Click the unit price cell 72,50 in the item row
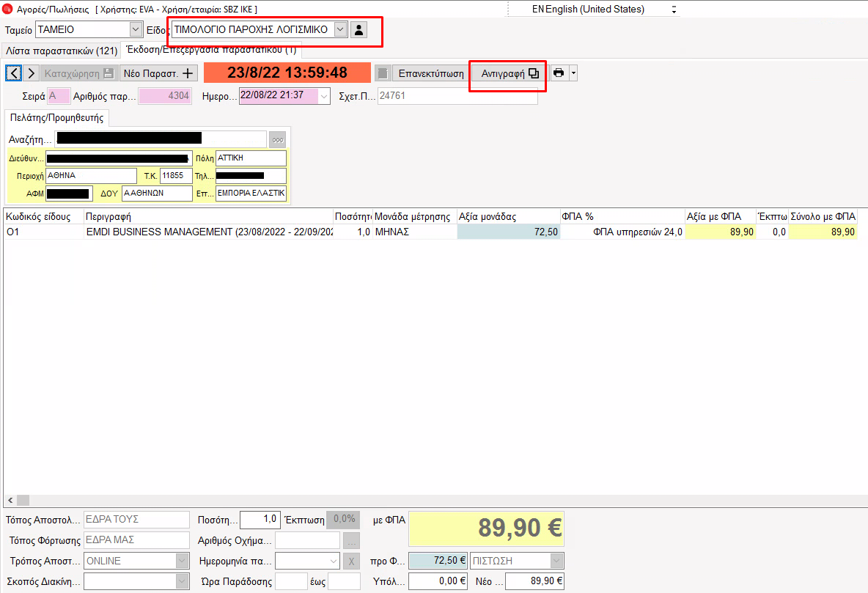This screenshot has height=593, width=868. [x=509, y=232]
